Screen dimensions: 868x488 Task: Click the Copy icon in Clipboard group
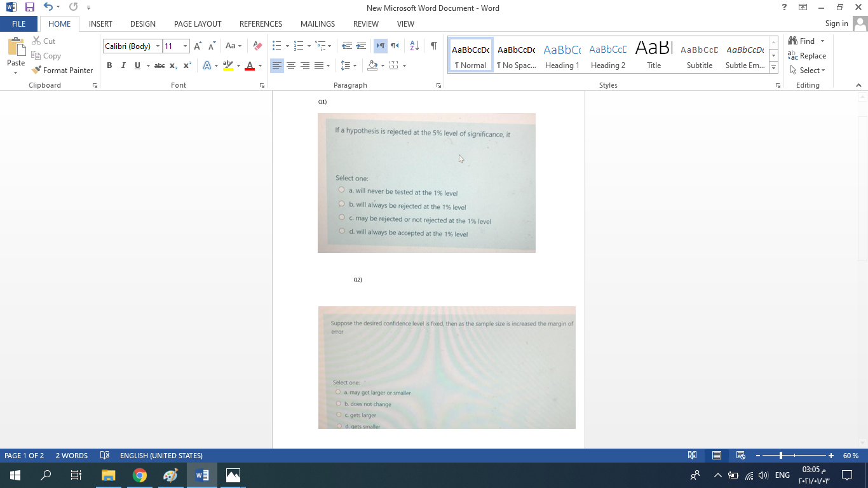point(35,55)
